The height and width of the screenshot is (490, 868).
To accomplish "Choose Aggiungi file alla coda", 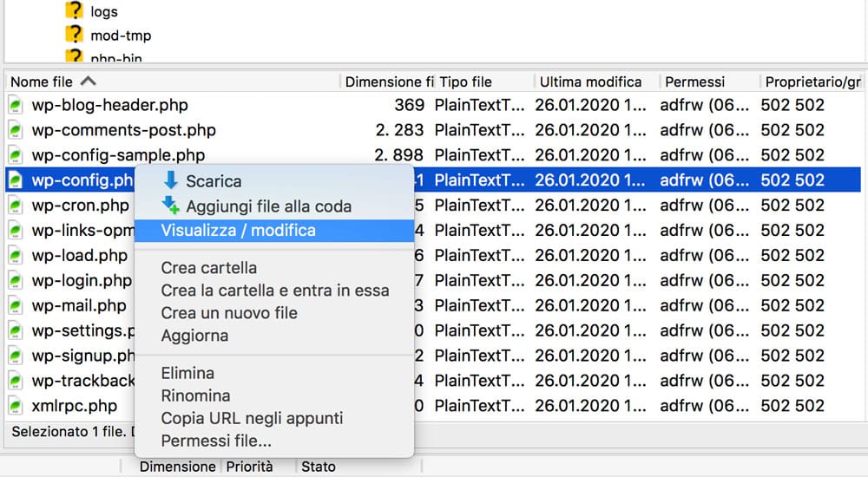I will click(268, 206).
